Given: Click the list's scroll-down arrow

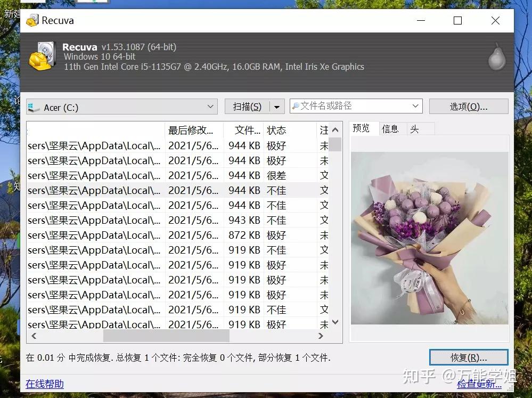Looking at the screenshot, I should 335,322.
